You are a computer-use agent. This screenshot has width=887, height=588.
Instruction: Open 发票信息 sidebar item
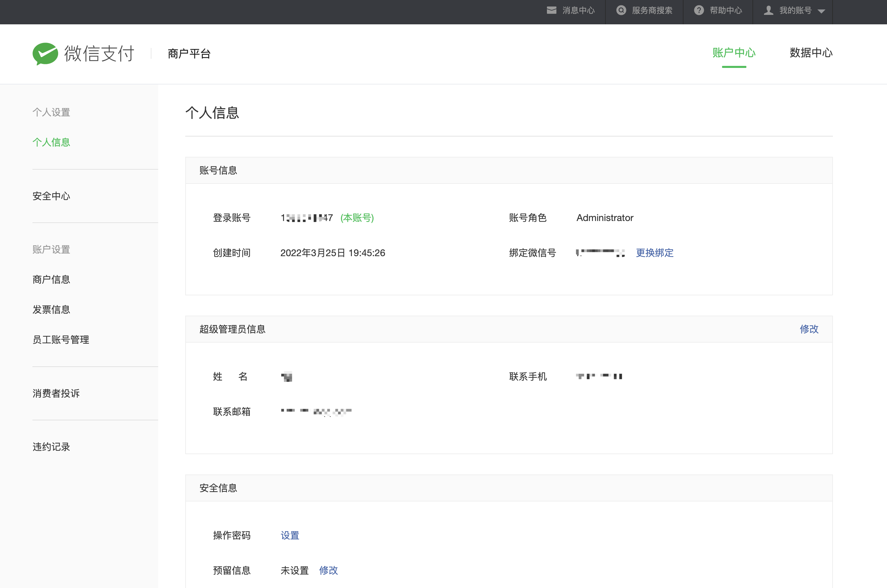51,309
